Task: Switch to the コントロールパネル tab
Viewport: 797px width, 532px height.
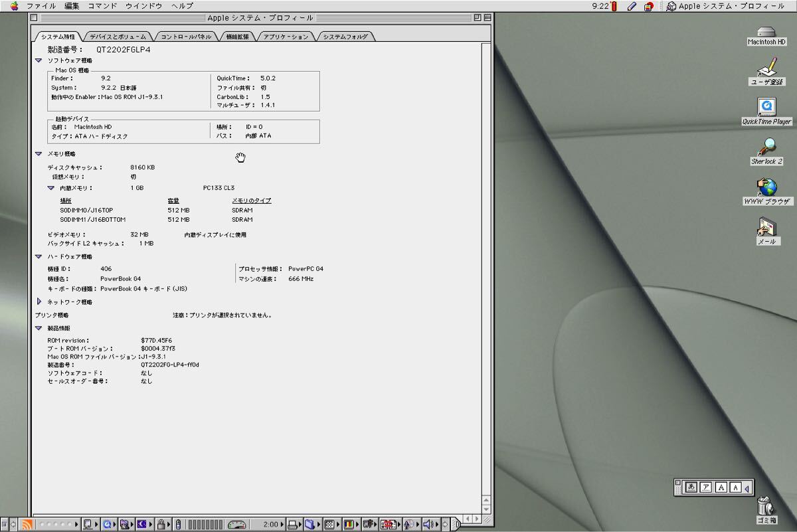Action: (186, 37)
